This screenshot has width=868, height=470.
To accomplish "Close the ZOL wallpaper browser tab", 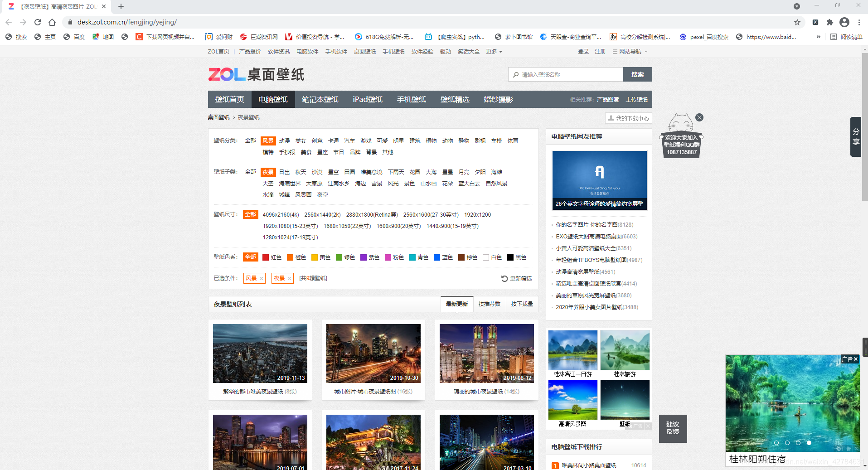I will pyautogui.click(x=104, y=6).
